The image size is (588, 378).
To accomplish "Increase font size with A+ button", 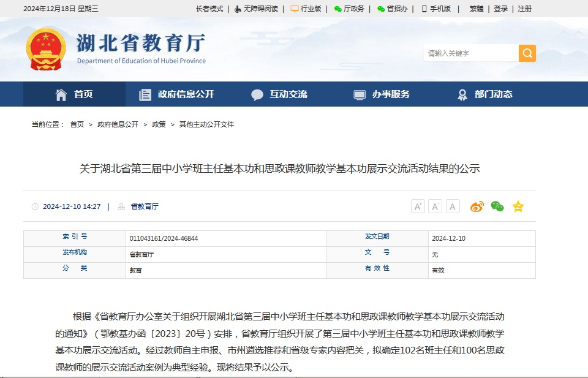I will pyautogui.click(x=418, y=206).
